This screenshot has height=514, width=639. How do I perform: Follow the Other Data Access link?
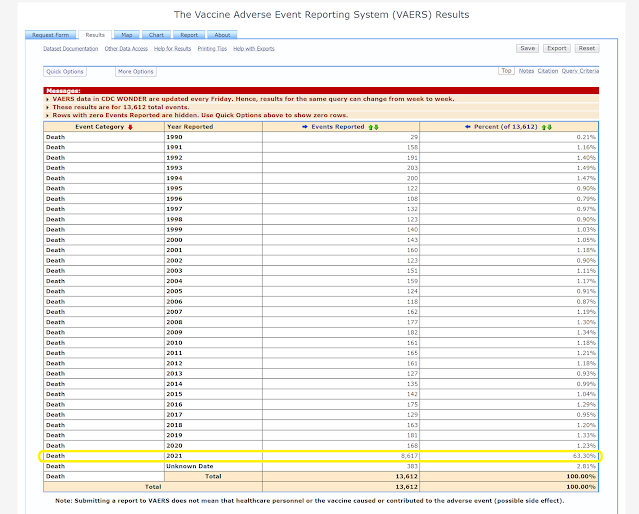126,49
